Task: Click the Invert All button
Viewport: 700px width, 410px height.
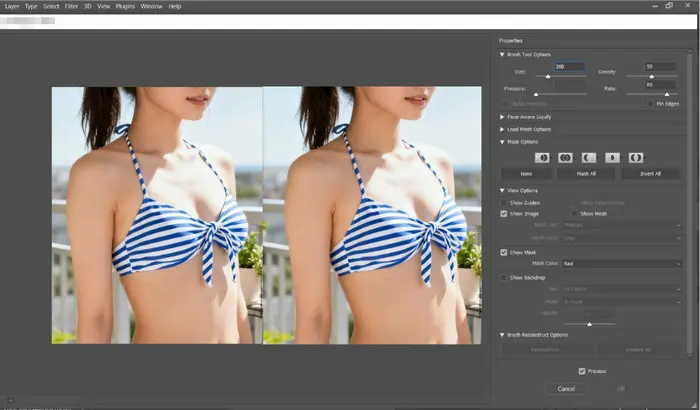Action: point(650,174)
